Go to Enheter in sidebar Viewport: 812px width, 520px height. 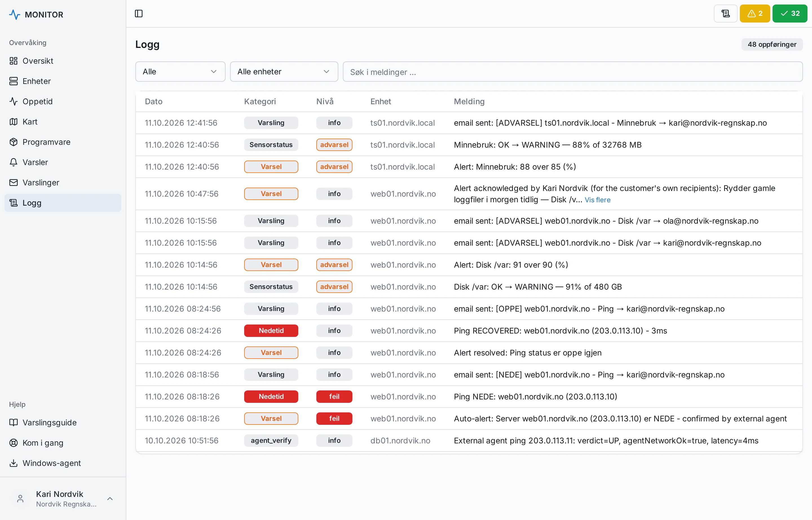pyautogui.click(x=63, y=81)
